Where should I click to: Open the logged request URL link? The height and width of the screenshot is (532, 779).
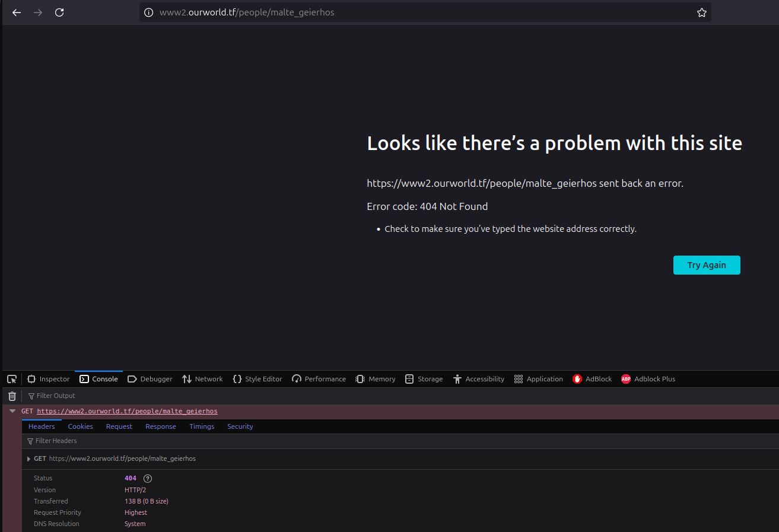127,411
